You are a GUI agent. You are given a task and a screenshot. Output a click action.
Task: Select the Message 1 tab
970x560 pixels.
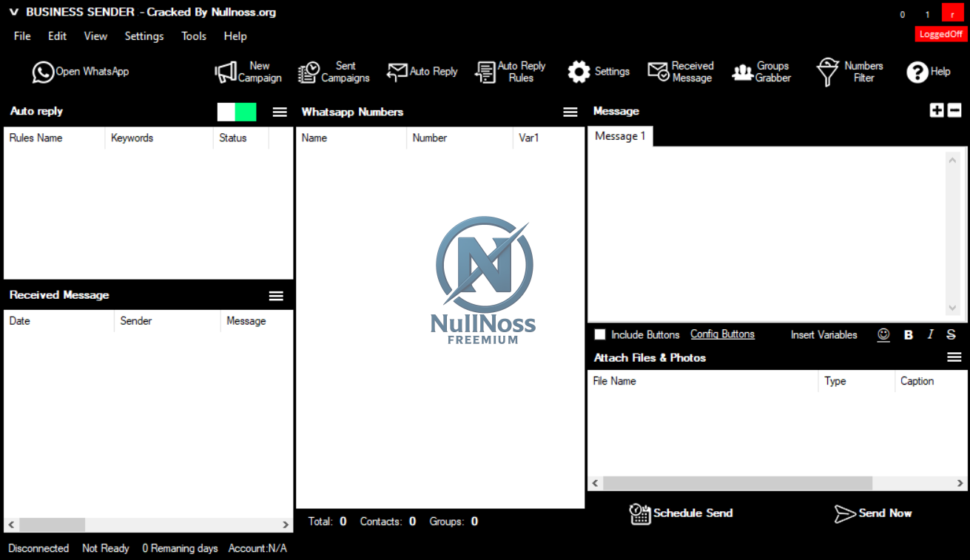[x=620, y=136]
